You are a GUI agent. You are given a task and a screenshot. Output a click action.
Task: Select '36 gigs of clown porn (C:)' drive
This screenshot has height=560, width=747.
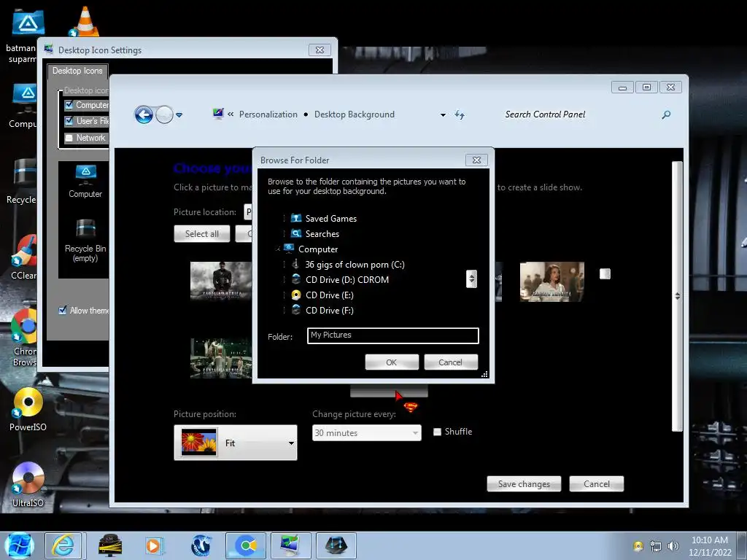[x=355, y=264]
